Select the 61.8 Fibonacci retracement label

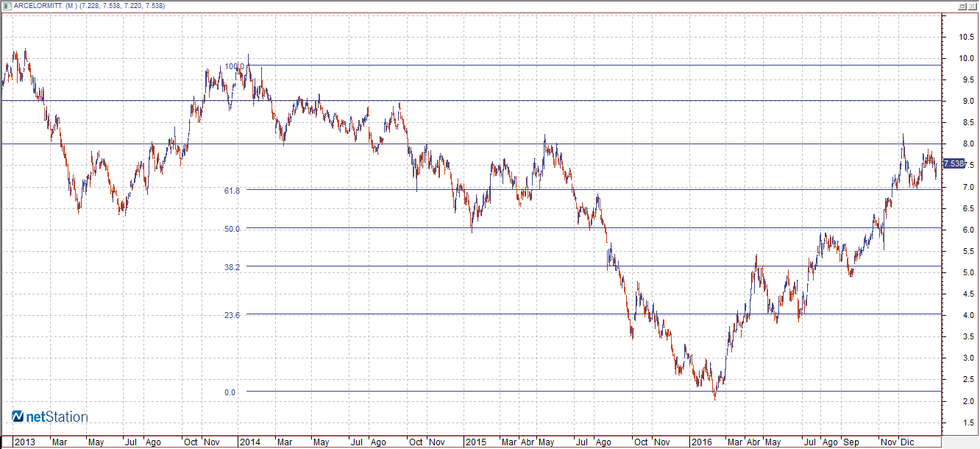(232, 191)
